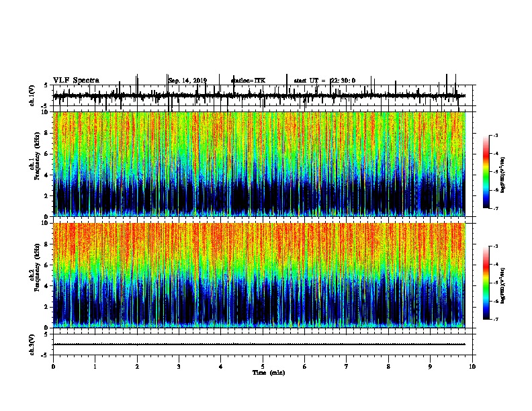
Task: Click the ch.1 voltage waveform trace
Action: tap(259, 95)
